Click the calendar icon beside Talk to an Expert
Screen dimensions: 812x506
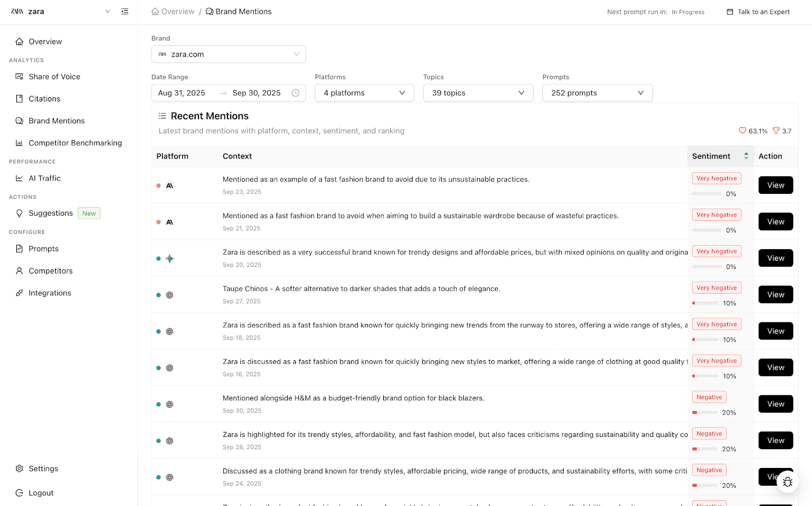tap(730, 12)
